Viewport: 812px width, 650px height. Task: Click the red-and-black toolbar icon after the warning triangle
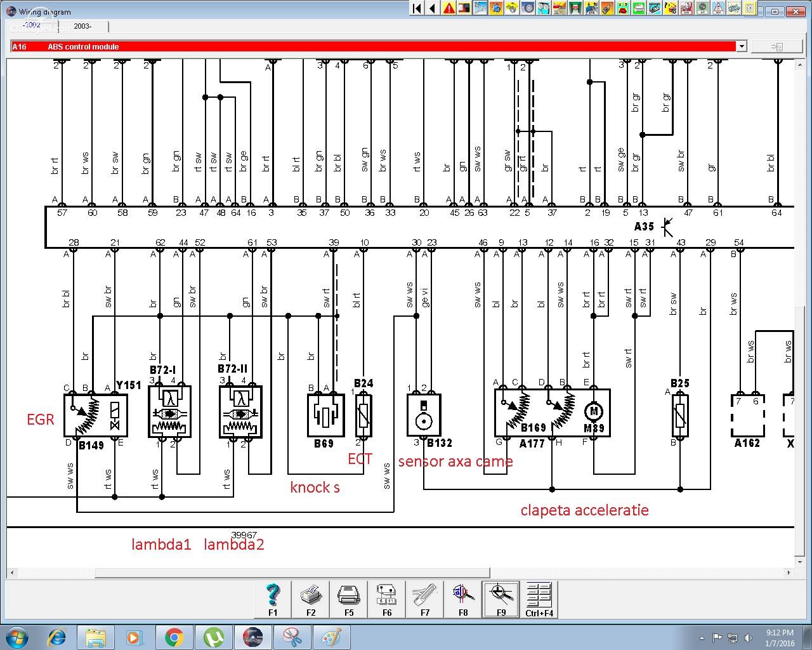(x=464, y=8)
